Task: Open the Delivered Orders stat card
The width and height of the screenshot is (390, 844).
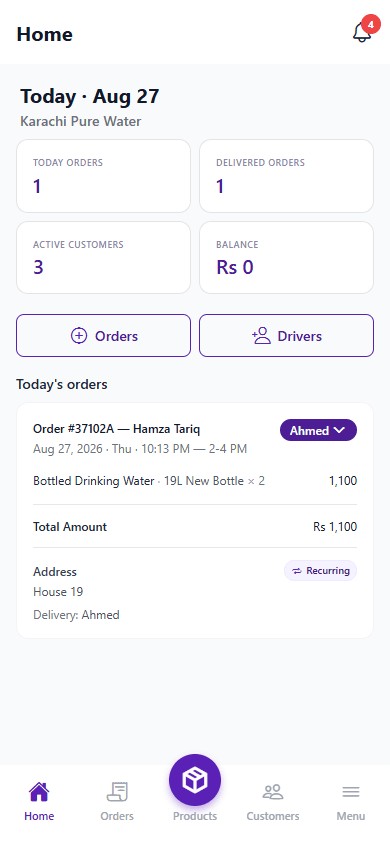Action: click(287, 176)
